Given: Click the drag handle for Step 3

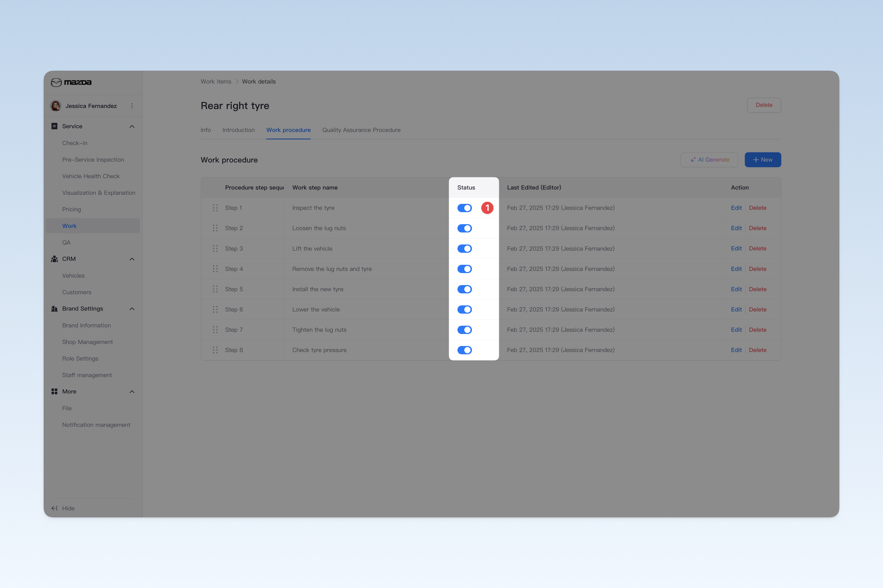Looking at the screenshot, I should (215, 249).
